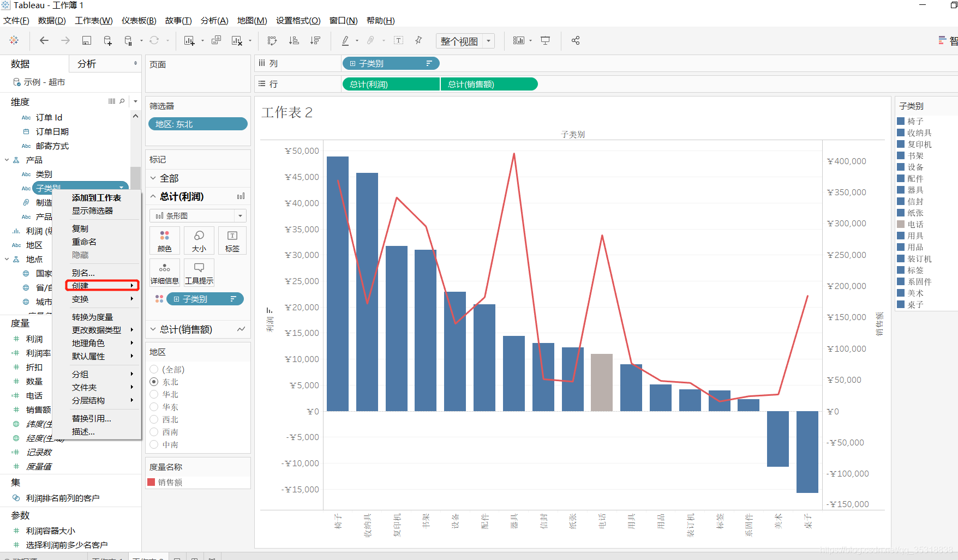Click view data list icon in dimensions
This screenshot has width=958, height=560.
point(112,101)
